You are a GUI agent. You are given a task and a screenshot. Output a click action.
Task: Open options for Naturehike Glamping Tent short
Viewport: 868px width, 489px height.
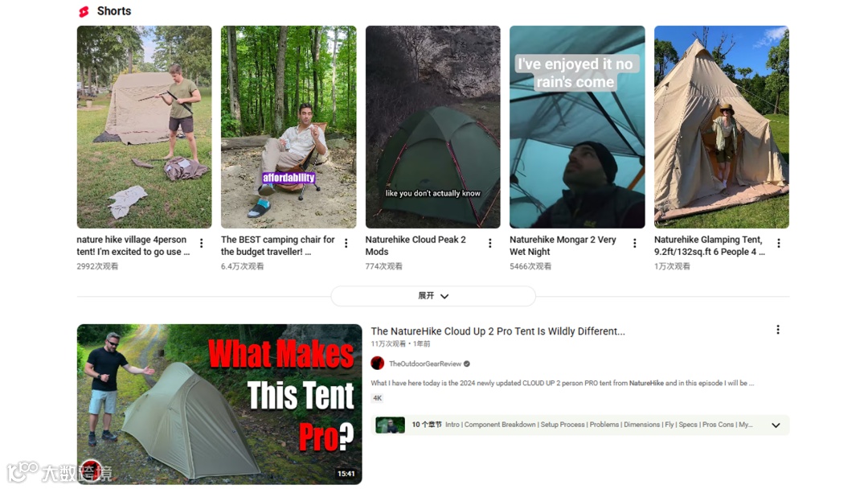(x=778, y=243)
